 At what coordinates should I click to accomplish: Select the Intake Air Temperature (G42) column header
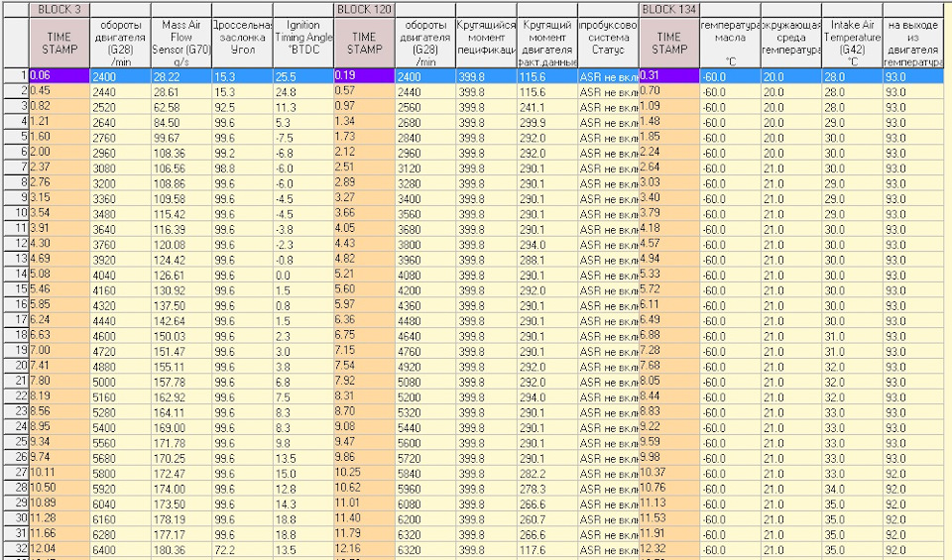(852, 42)
